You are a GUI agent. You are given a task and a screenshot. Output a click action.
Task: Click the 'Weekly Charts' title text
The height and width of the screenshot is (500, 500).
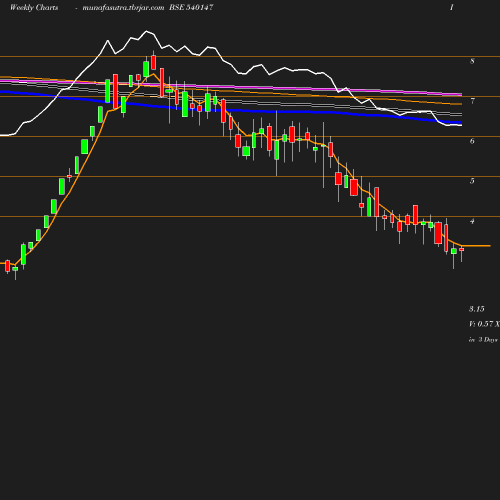tap(34, 8)
